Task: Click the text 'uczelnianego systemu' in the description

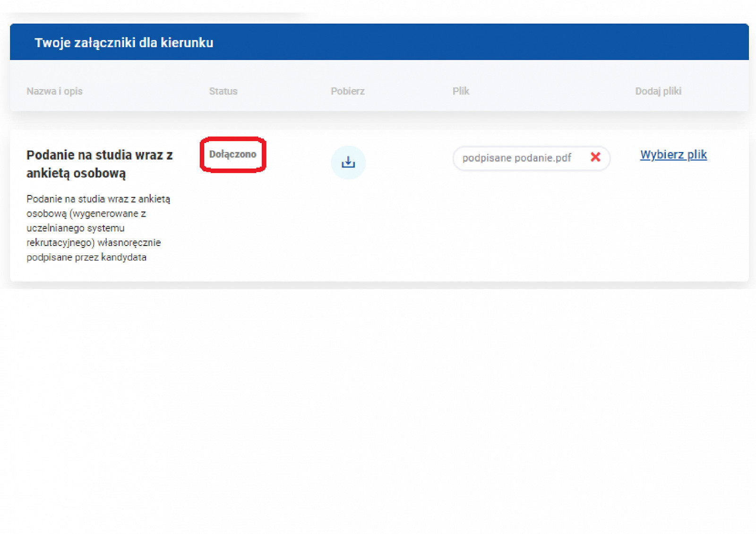Action: click(76, 228)
